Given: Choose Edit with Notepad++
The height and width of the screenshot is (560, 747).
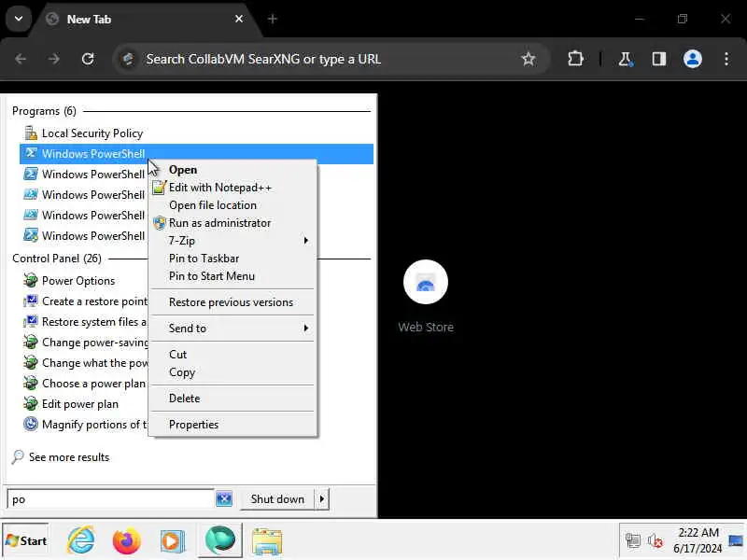Looking at the screenshot, I should pos(233,188).
